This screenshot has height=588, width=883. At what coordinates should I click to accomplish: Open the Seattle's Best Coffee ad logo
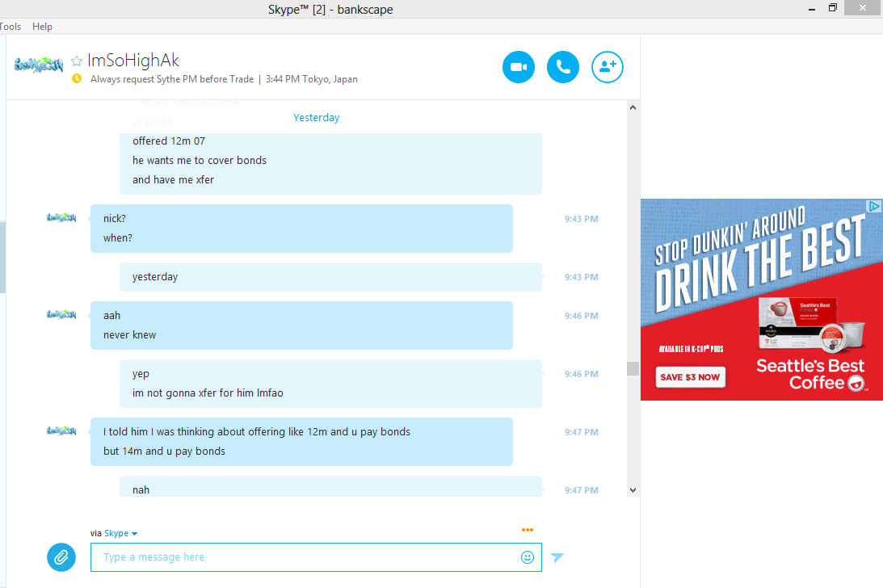811,374
